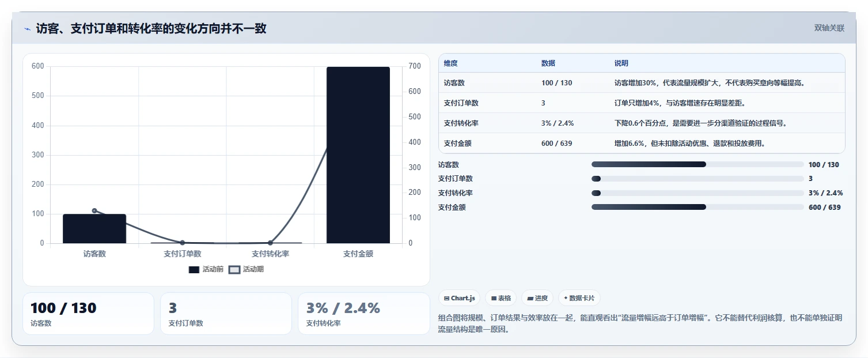
Task: Click the 数据卡片 tag chip
Action: (x=579, y=298)
